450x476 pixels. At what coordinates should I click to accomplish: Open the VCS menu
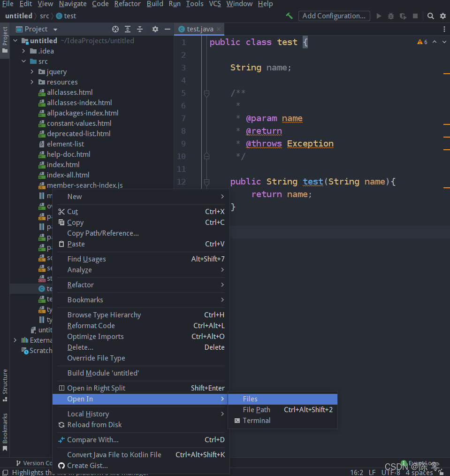click(x=215, y=4)
